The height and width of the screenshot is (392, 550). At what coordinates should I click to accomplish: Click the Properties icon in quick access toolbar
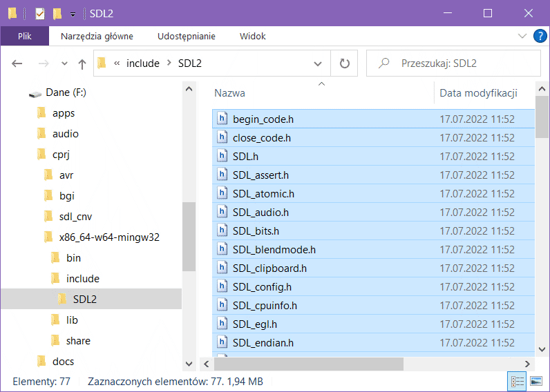click(40, 13)
